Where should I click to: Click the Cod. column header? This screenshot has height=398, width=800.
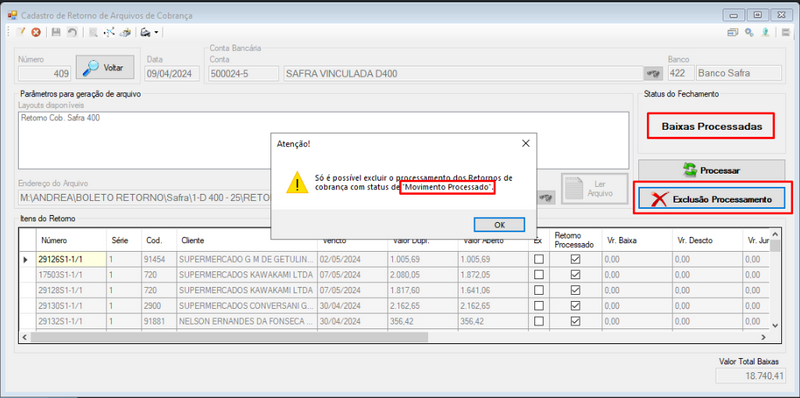158,240
